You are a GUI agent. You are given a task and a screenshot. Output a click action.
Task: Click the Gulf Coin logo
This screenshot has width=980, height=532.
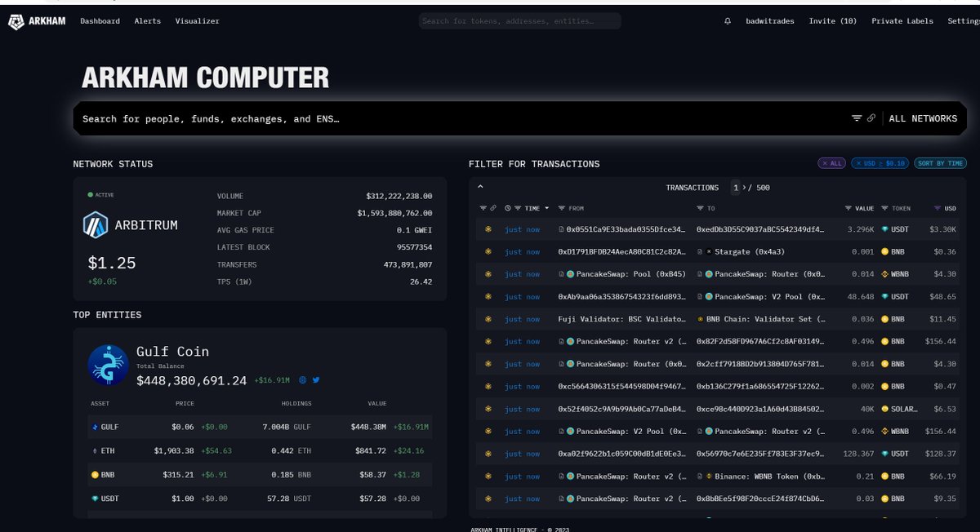pos(108,365)
